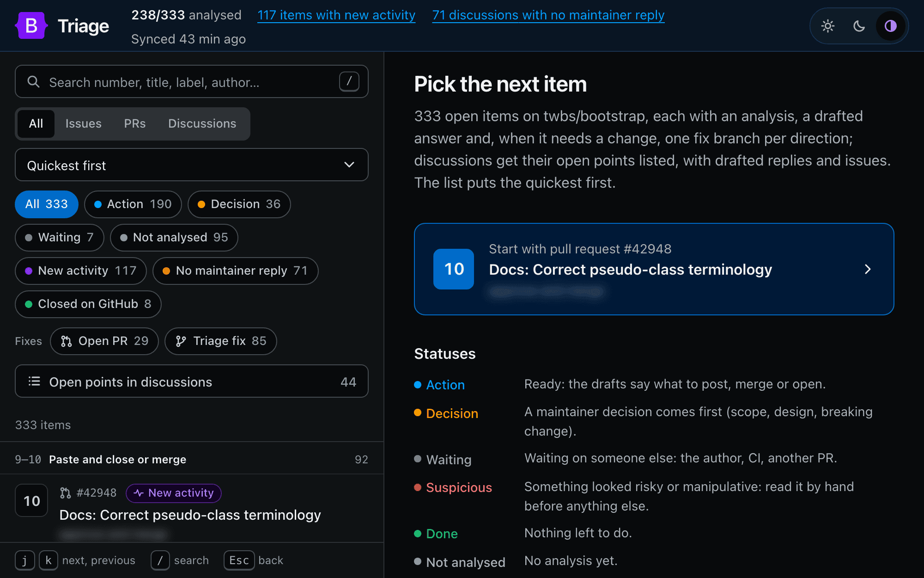Click the purple Bootstrap B logo
924x578 pixels.
[31, 25]
